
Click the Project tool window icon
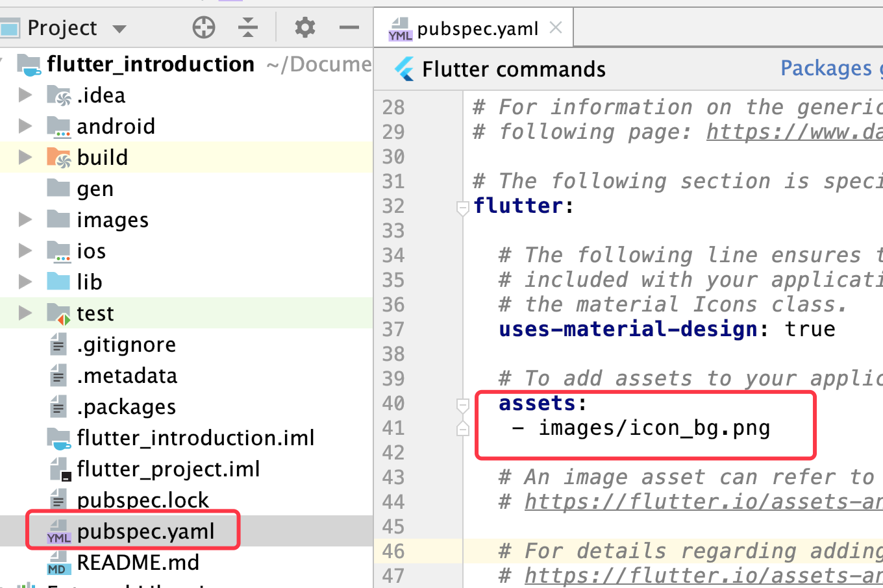pyautogui.click(x=9, y=28)
